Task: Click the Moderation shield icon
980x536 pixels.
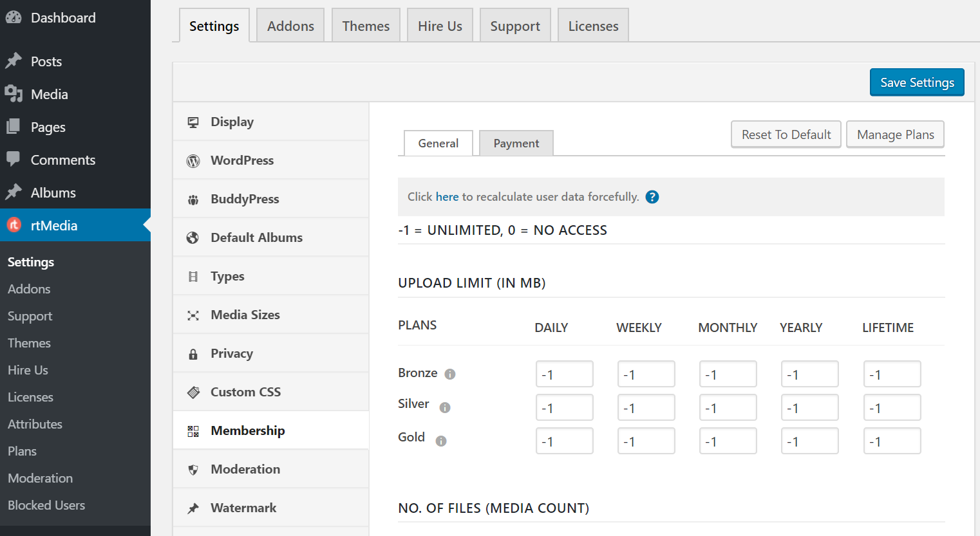Action: (x=193, y=468)
